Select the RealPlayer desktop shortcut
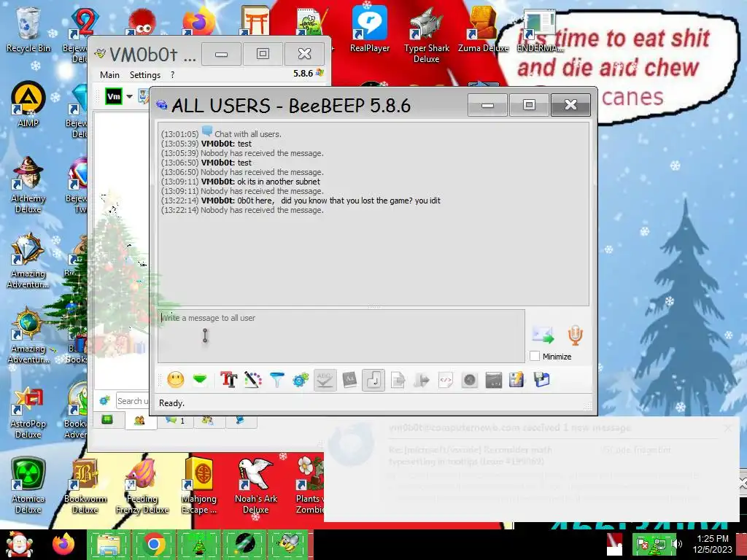This screenshot has width=747, height=560. [x=370, y=29]
